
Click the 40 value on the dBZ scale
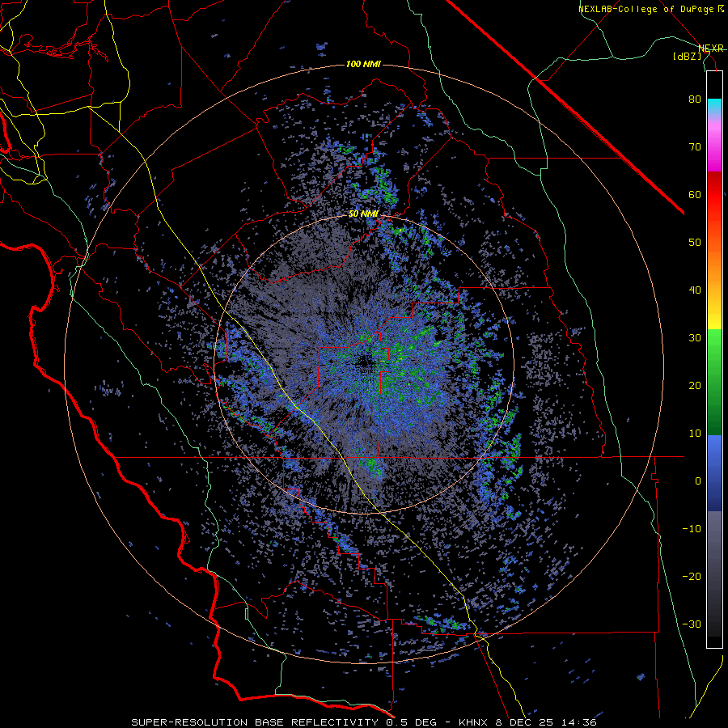(695, 290)
